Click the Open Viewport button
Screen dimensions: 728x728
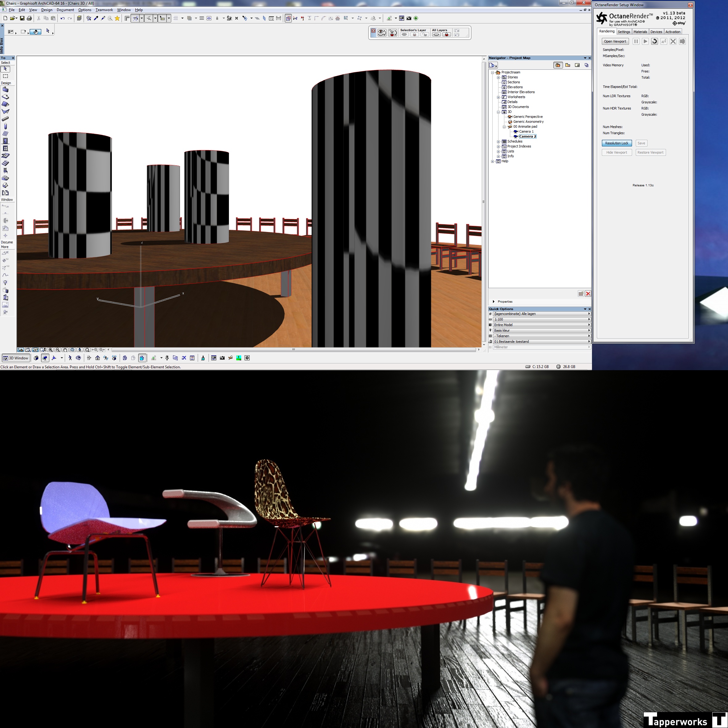(615, 41)
